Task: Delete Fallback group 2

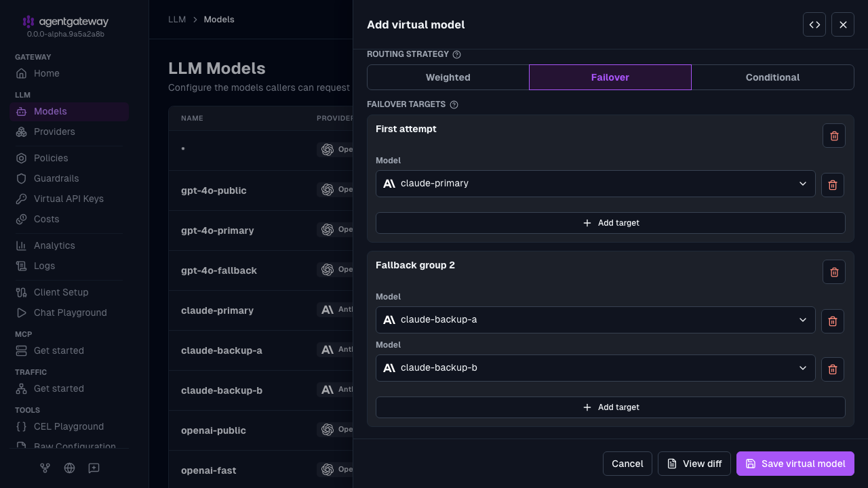Action: click(834, 272)
